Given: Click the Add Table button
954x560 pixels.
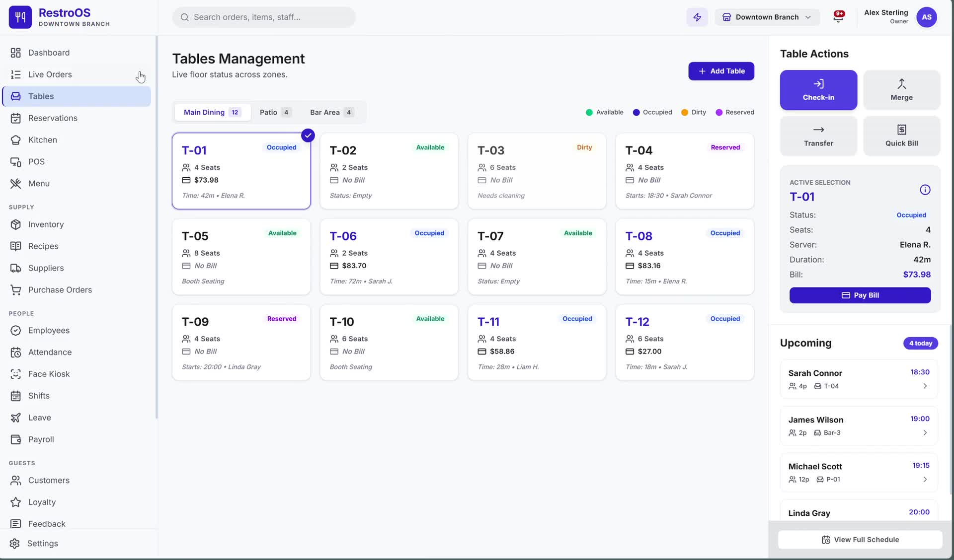Looking at the screenshot, I should coord(721,71).
